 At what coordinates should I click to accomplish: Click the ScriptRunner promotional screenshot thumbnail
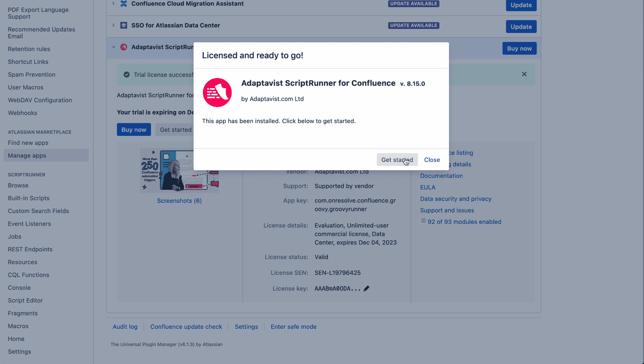[179, 171]
